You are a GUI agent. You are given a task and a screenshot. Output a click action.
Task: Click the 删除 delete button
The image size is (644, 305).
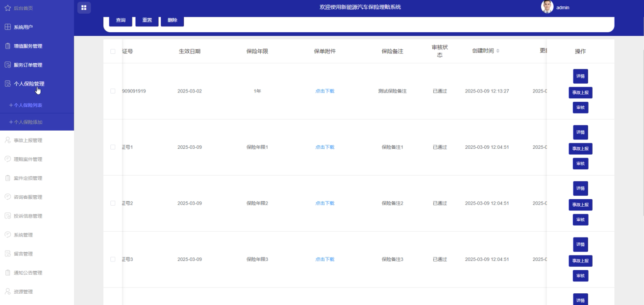point(173,20)
